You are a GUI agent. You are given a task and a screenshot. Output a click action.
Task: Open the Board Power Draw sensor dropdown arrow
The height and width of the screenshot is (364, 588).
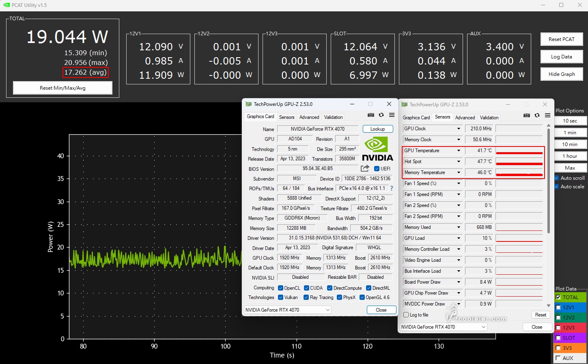(459, 282)
